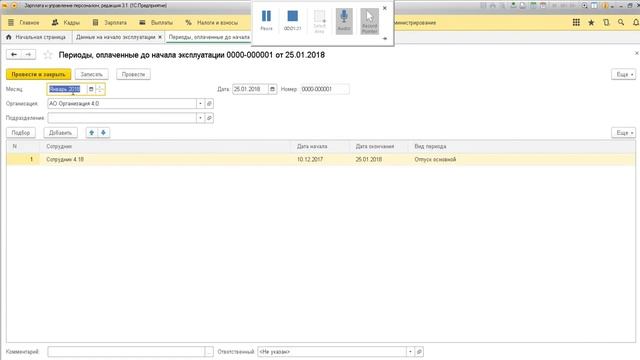
Task: Click the Номер field 0000-000001
Action: [x=325, y=89]
